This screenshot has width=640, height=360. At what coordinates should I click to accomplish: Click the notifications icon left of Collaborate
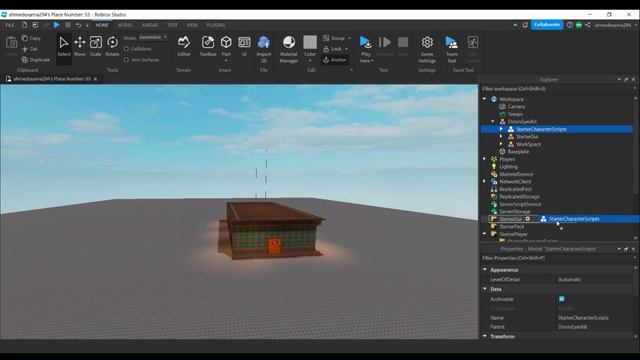(x=525, y=25)
